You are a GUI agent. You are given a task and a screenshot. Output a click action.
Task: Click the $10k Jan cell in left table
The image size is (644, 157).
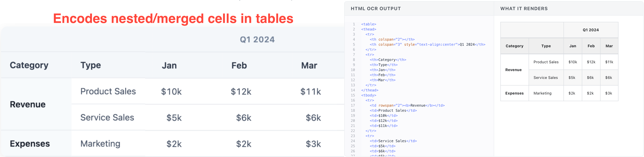point(171,92)
